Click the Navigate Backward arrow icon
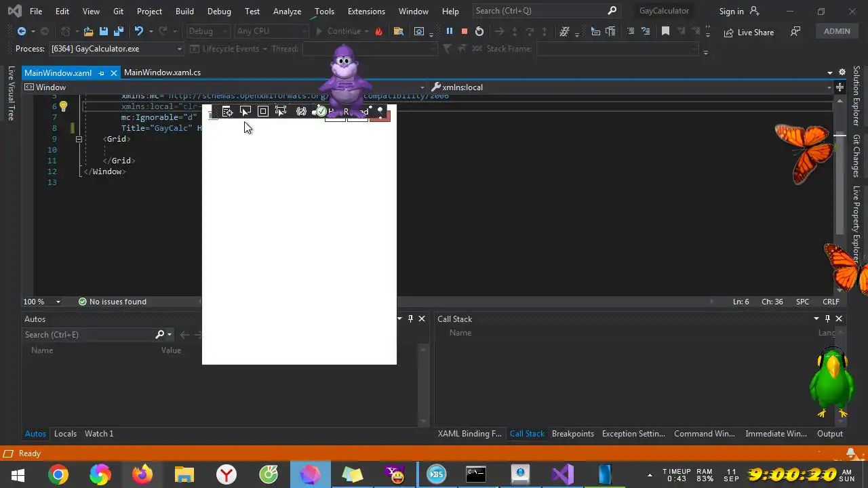This screenshot has width=868, height=488. (x=22, y=31)
